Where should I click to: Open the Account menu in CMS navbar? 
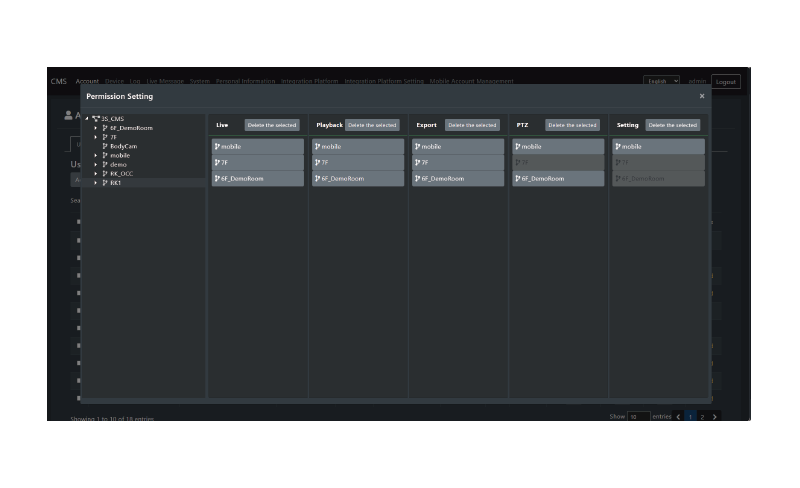tap(87, 81)
